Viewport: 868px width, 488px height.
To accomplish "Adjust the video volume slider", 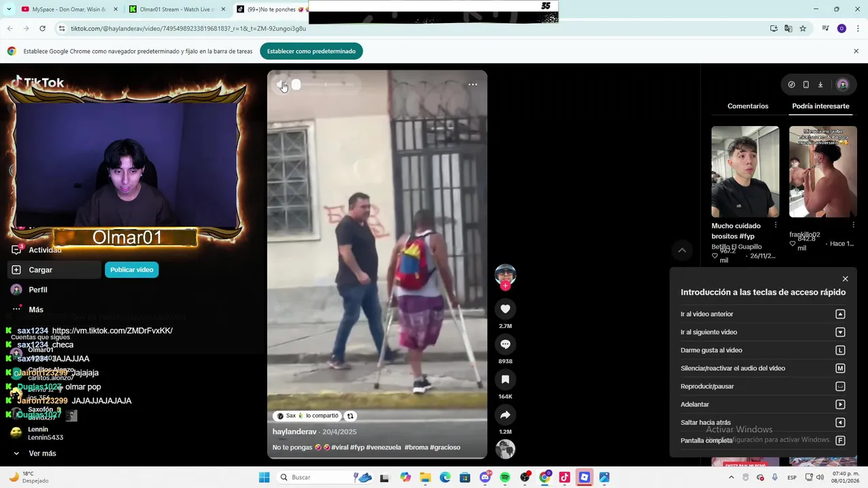I will point(325,85).
